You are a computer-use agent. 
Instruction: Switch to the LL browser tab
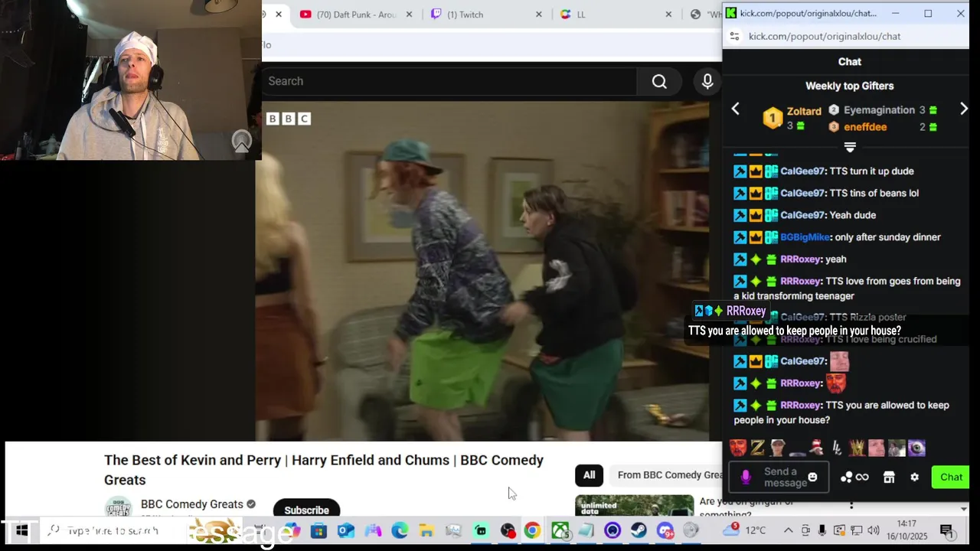tap(580, 15)
